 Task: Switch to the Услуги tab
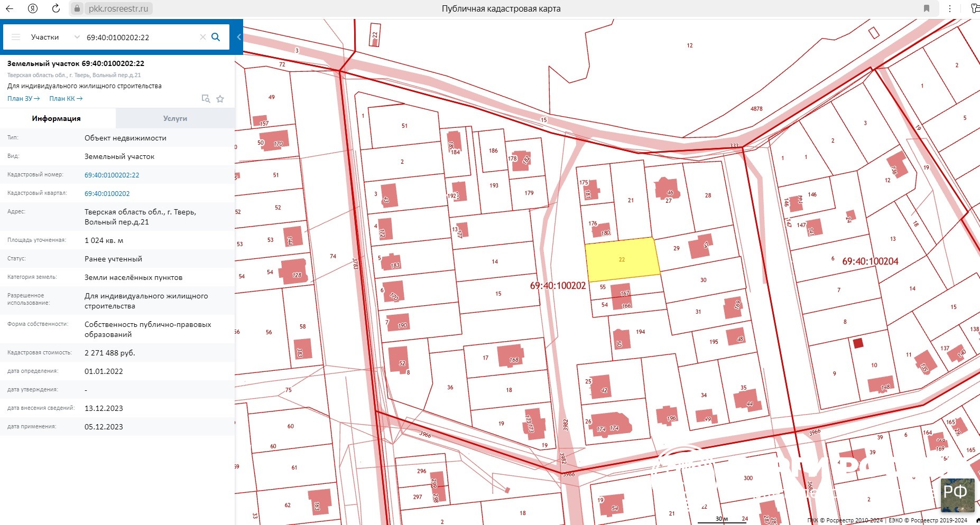click(x=175, y=118)
